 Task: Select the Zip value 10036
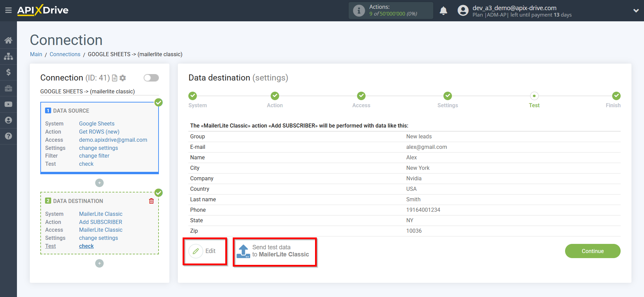coord(414,231)
